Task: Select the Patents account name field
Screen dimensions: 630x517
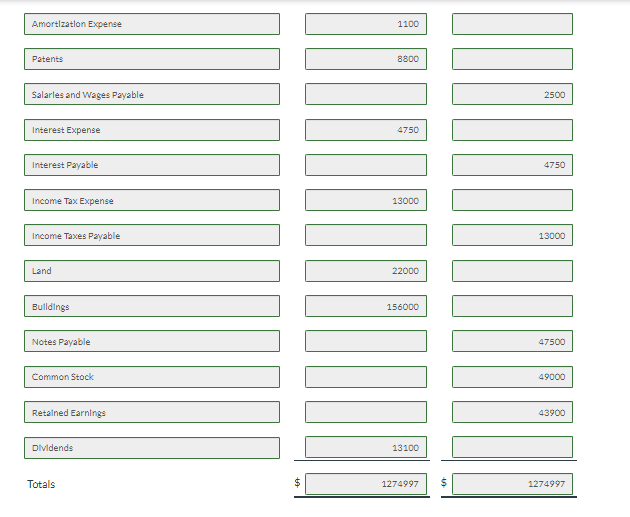Action: 152,59
